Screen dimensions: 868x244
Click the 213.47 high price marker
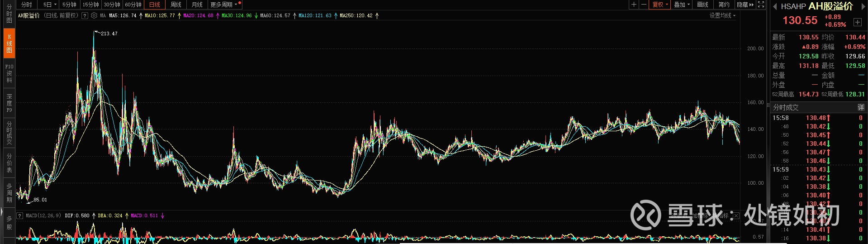pos(109,33)
